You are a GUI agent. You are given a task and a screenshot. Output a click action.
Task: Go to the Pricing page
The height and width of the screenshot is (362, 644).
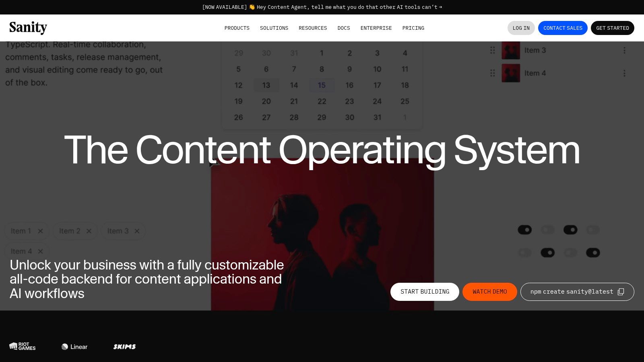[413, 28]
